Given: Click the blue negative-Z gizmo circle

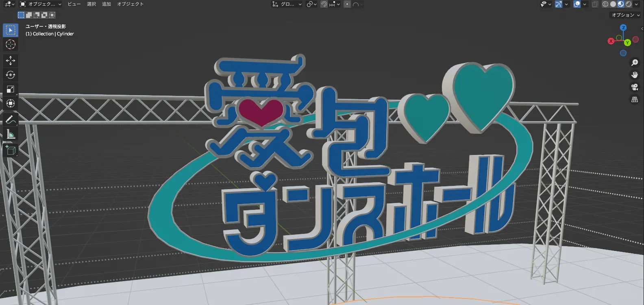Looking at the screenshot, I should 623,53.
